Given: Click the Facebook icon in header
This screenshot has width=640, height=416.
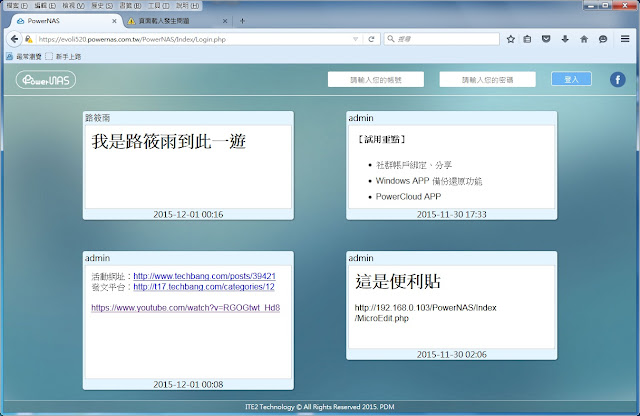Looking at the screenshot, I should 618,79.
